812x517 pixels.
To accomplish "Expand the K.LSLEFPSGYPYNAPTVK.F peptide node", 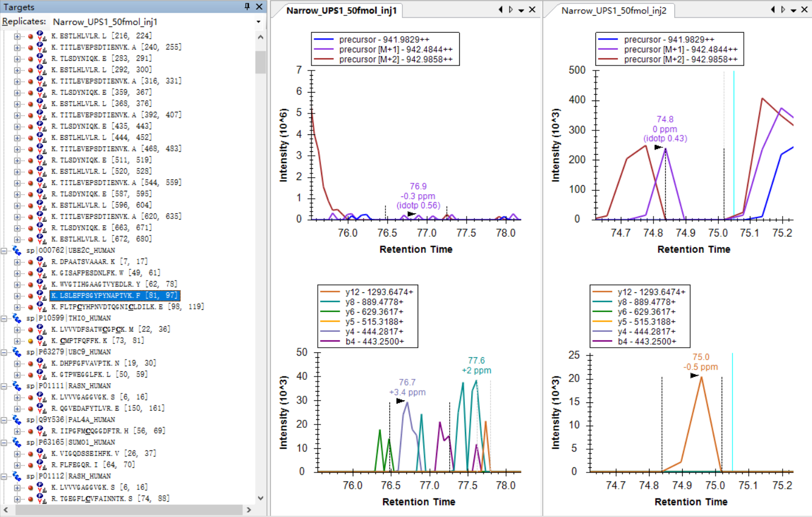I will pyautogui.click(x=17, y=296).
